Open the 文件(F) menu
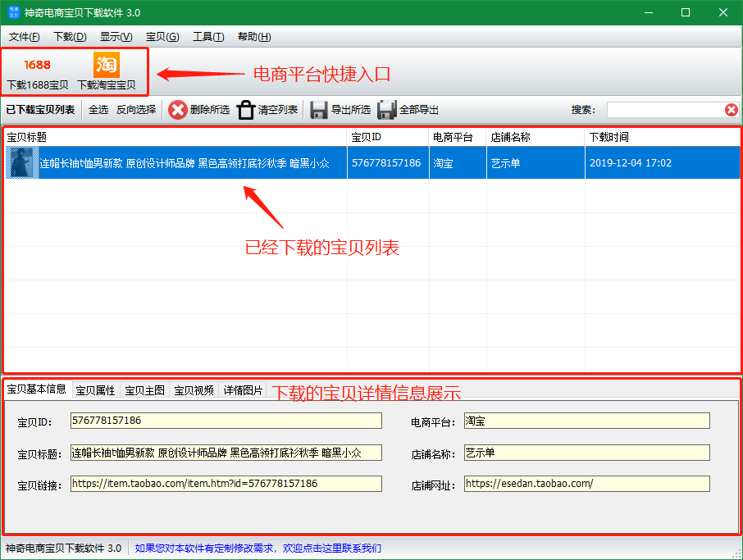The width and height of the screenshot is (743, 560). [x=24, y=37]
